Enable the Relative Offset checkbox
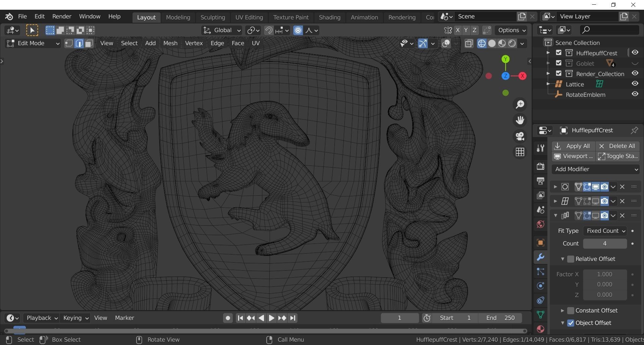644x345 pixels. point(571,259)
